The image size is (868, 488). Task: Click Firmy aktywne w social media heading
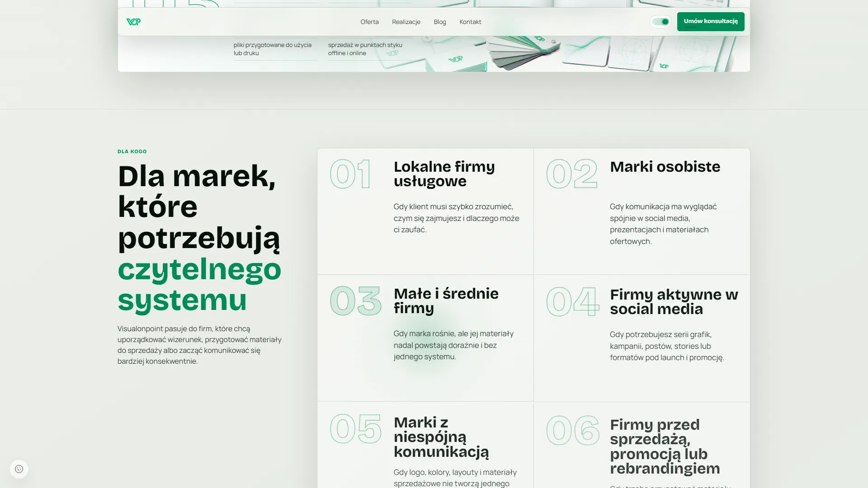(x=674, y=301)
